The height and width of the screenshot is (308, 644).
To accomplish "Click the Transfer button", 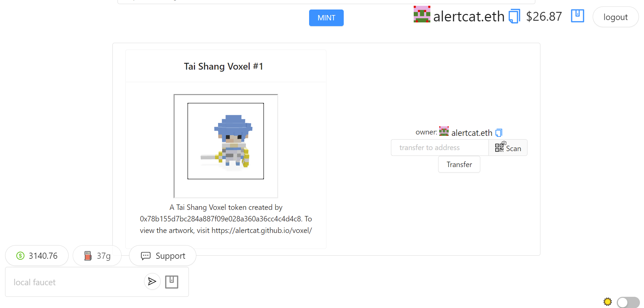I will (x=459, y=164).
